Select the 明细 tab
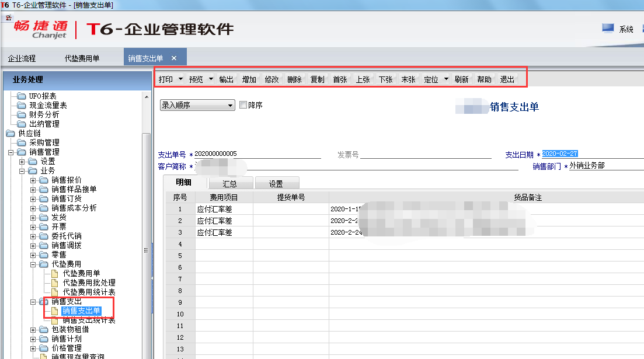 (184, 182)
